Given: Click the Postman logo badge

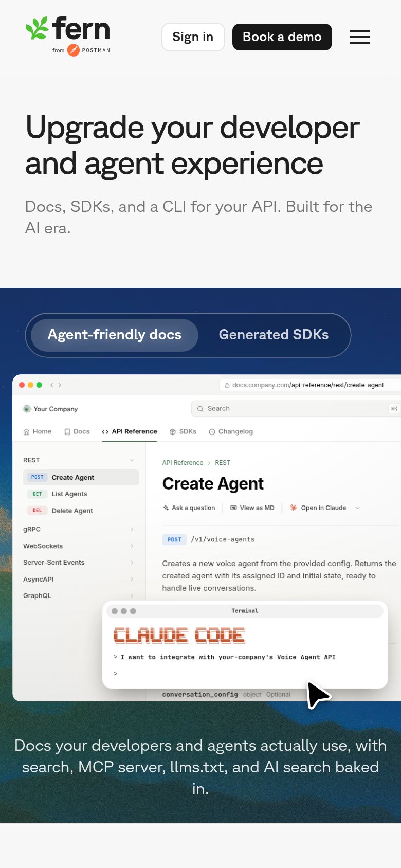Looking at the screenshot, I should click(x=74, y=50).
